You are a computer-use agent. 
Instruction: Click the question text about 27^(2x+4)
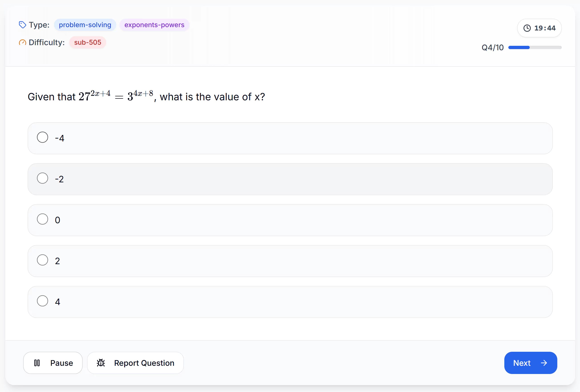[146, 97]
